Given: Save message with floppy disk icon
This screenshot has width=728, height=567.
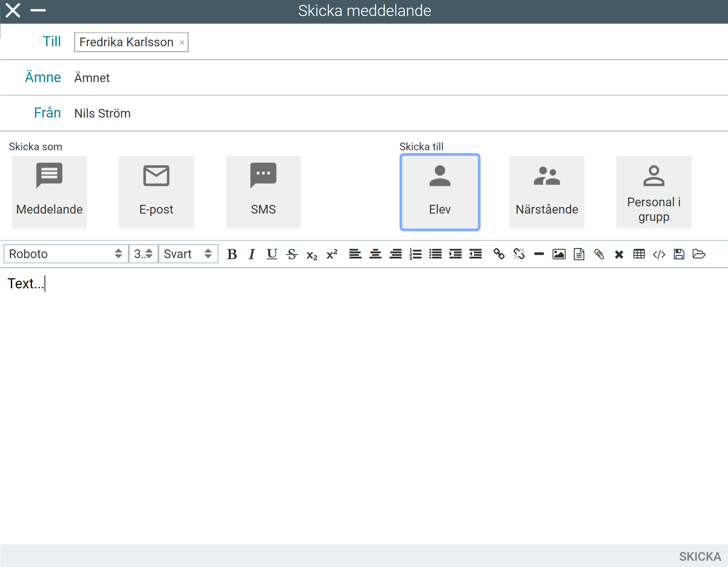Looking at the screenshot, I should point(679,254).
